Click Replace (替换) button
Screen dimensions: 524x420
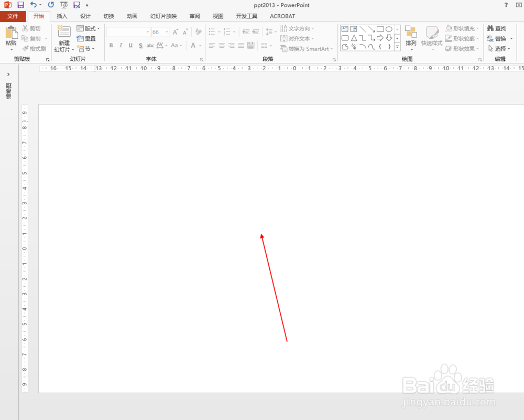click(x=497, y=38)
